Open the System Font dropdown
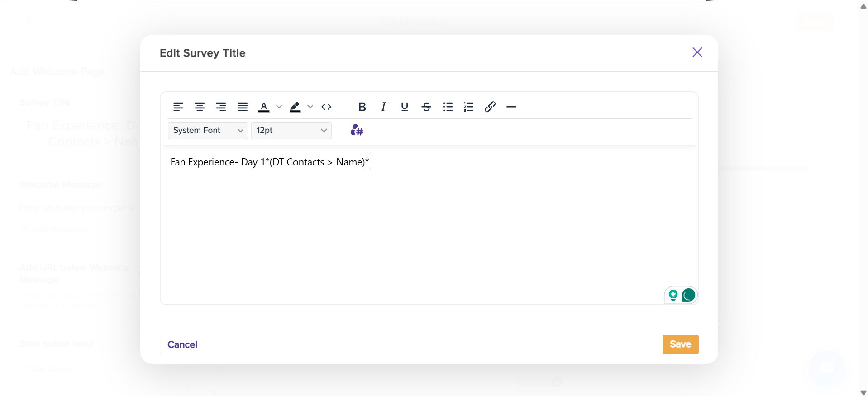868x396 pixels. (208, 131)
